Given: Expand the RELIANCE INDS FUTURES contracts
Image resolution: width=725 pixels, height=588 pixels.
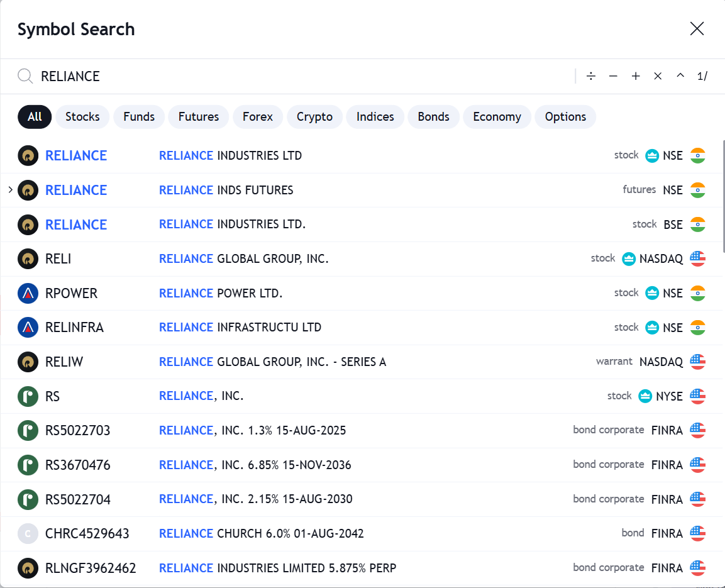Looking at the screenshot, I should pos(9,190).
